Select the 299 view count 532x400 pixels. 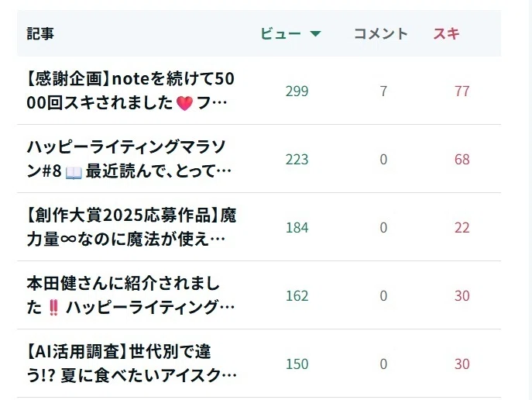tap(297, 91)
